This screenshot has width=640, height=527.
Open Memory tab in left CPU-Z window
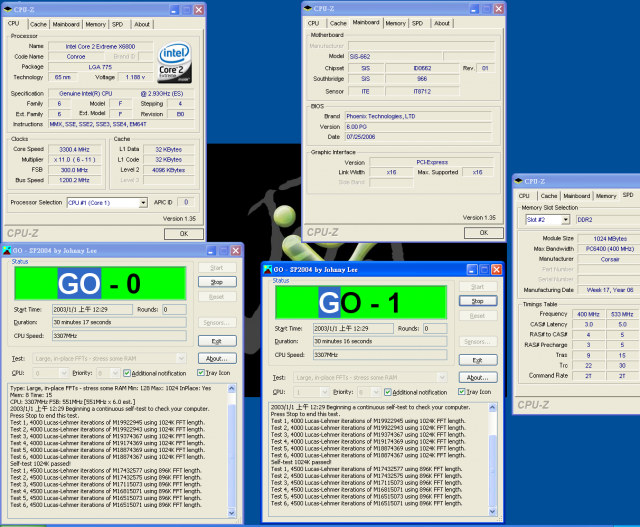96,24
